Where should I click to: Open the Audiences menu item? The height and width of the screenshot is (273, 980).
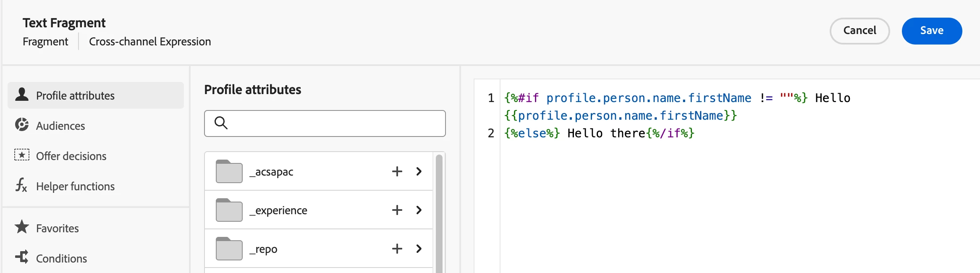click(96, 126)
